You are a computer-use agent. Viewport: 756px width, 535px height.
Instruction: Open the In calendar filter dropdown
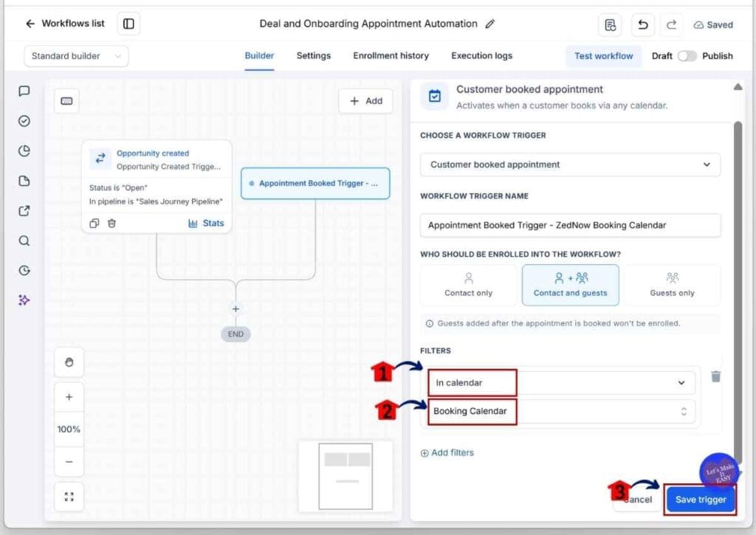point(562,383)
